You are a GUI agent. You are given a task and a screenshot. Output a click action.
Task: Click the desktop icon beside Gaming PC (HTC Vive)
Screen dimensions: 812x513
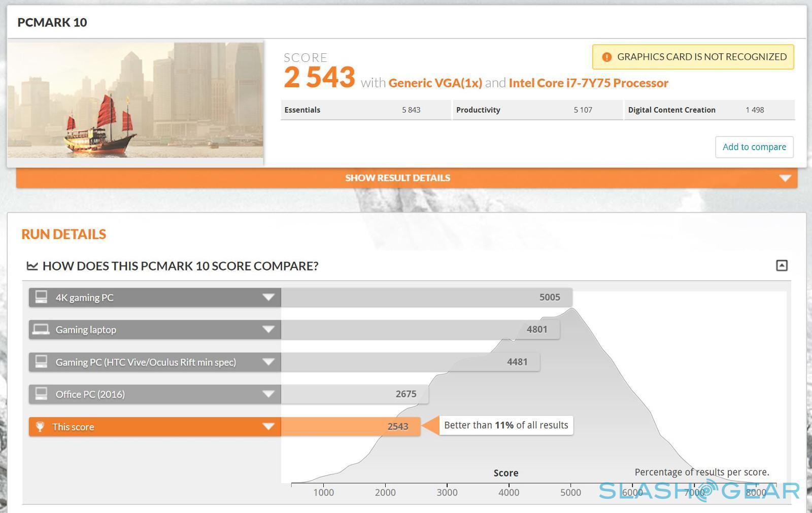(41, 361)
